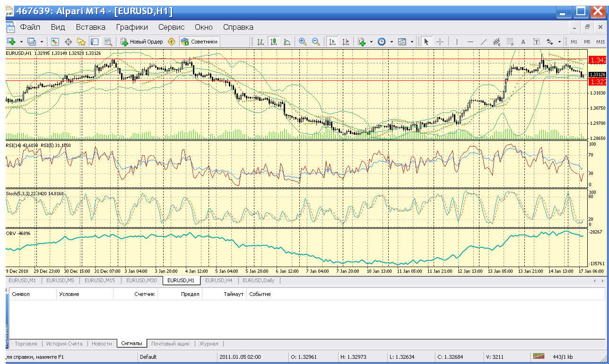
Task: Open Почтовый ящик terminal tab
Action: [170, 344]
